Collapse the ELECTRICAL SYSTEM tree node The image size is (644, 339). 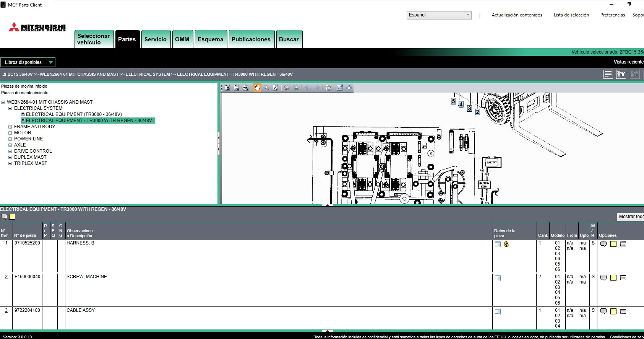(10, 108)
